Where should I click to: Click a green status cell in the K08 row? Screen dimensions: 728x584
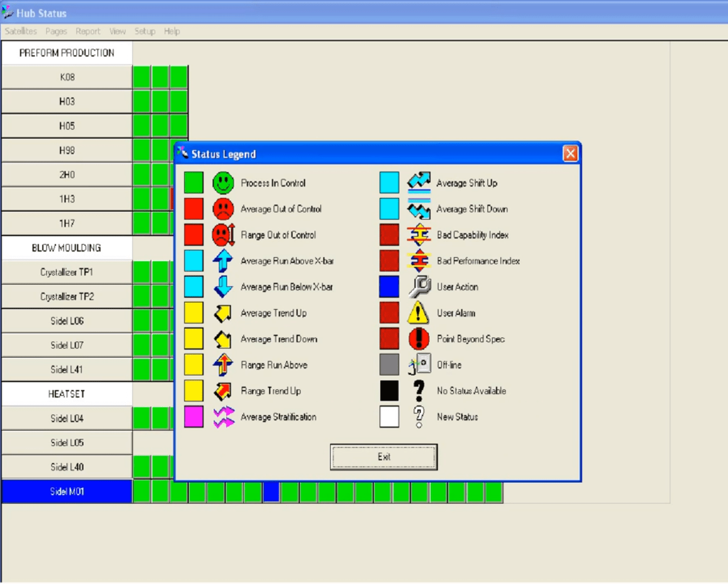tap(142, 77)
